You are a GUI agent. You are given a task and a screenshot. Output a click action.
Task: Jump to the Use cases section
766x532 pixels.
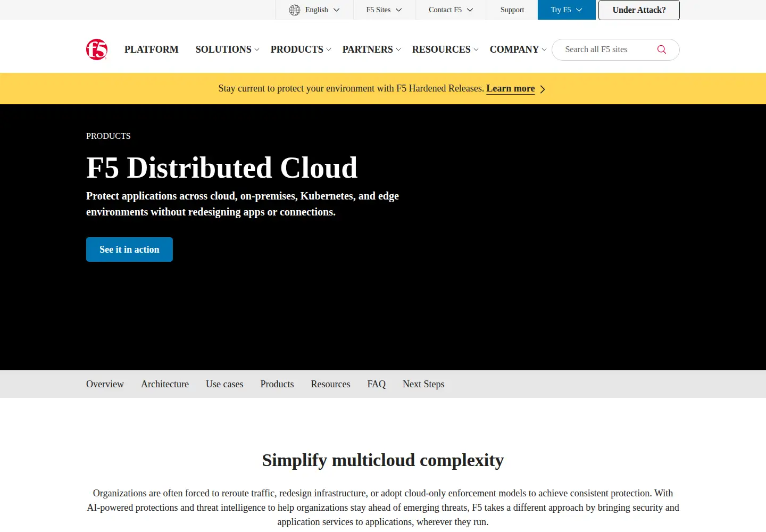[x=224, y=384]
